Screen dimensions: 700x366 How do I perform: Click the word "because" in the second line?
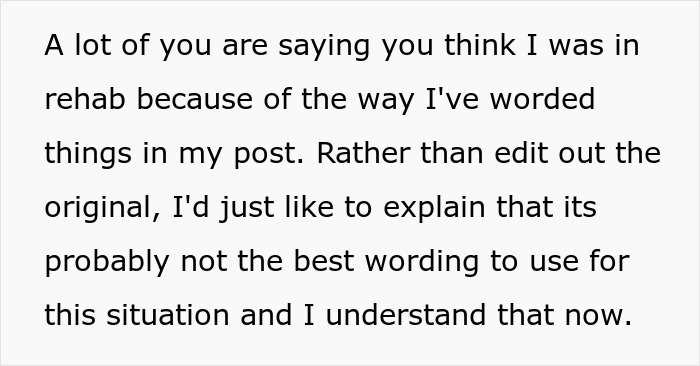(x=195, y=99)
